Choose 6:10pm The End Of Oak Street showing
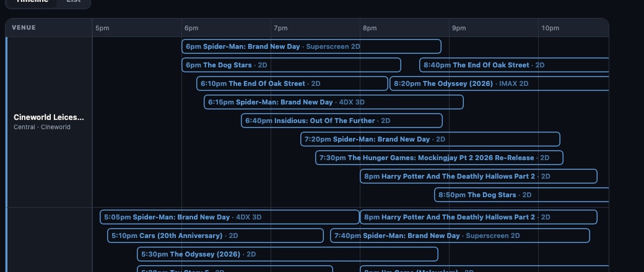 coord(292,83)
